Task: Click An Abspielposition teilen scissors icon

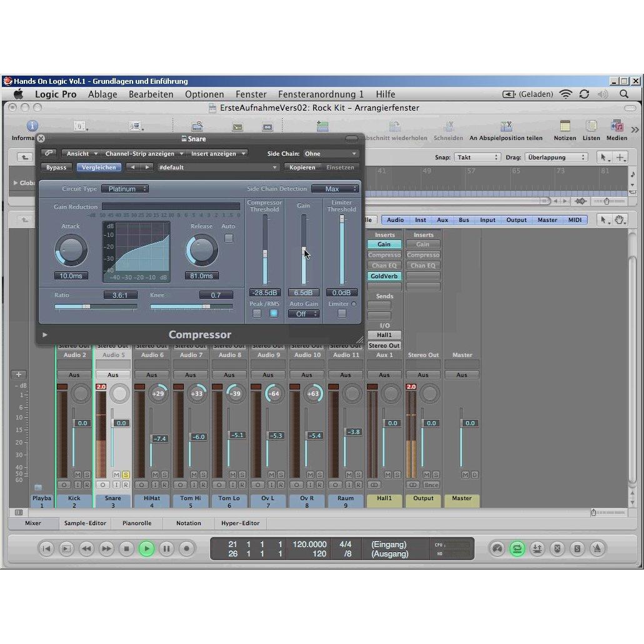Action: 506,126
